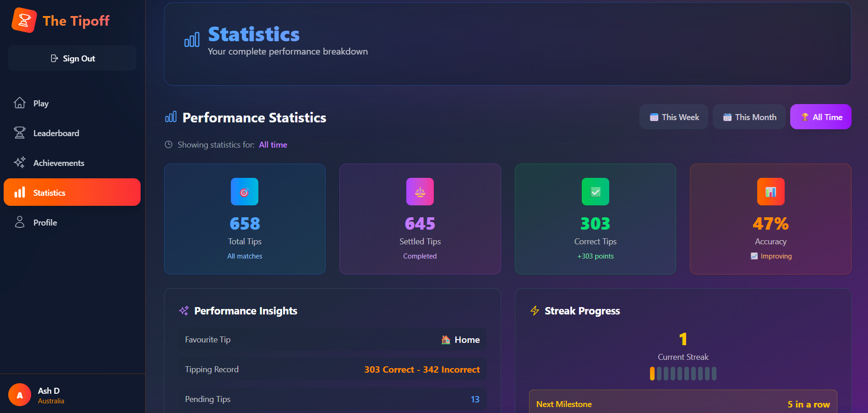Open the Play page in sidebar
The width and height of the screenshot is (868, 413).
(x=40, y=104)
